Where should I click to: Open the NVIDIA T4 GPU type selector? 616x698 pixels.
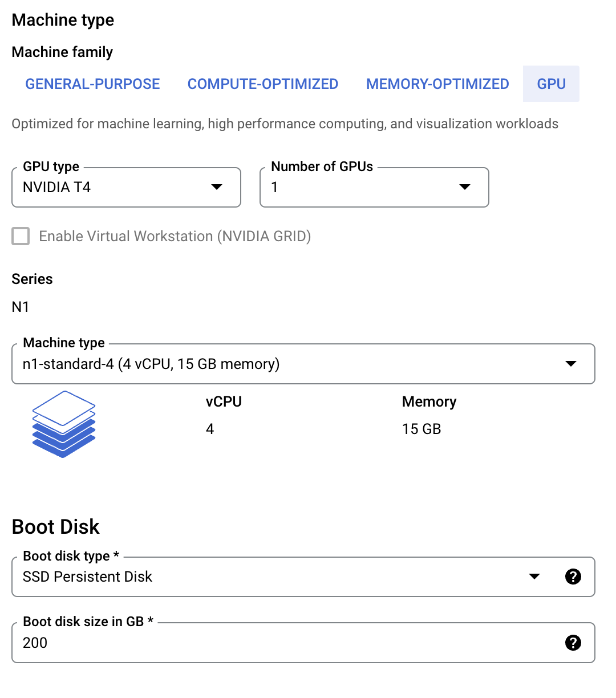tap(114, 188)
